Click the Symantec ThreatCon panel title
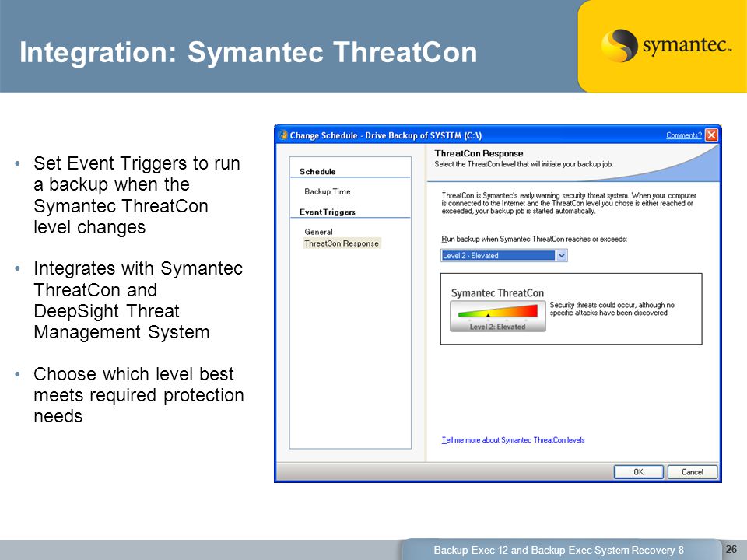Image resolution: width=747 pixels, height=560 pixels. click(x=497, y=293)
